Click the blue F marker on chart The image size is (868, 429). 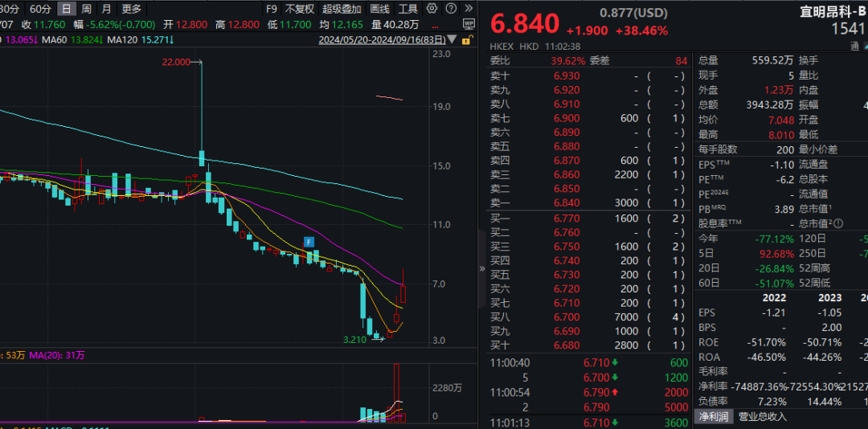(x=308, y=241)
